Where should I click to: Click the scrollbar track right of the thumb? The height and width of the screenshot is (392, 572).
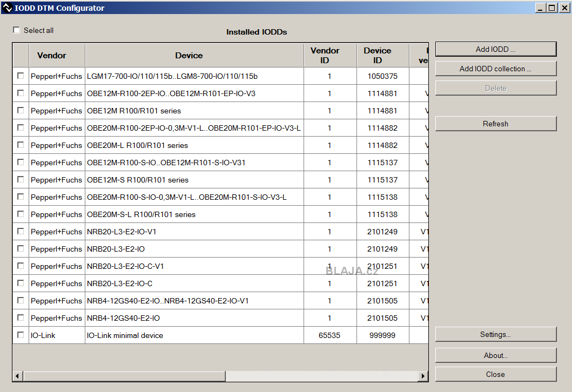(x=322, y=376)
